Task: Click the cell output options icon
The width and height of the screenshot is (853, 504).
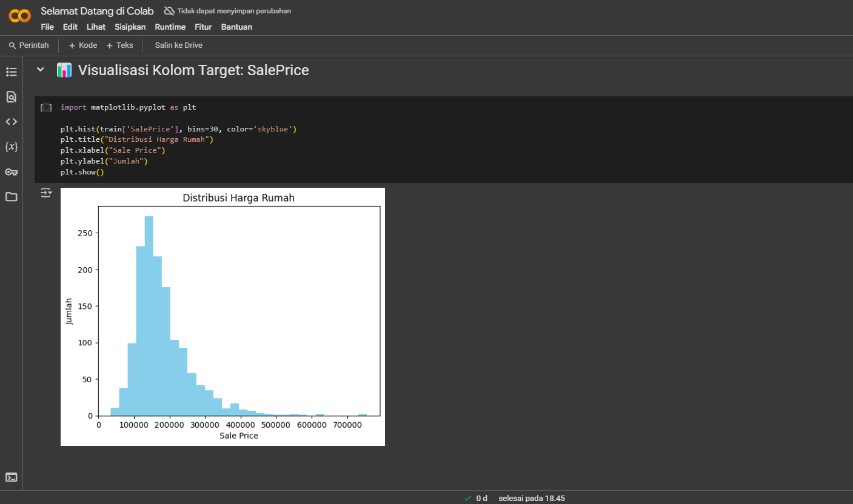Action: tap(46, 193)
